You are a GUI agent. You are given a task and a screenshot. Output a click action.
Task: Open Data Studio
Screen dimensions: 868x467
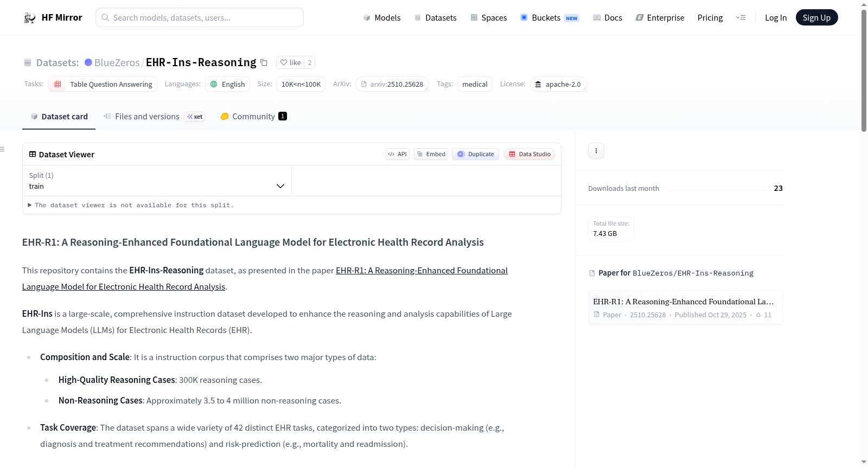click(x=529, y=154)
